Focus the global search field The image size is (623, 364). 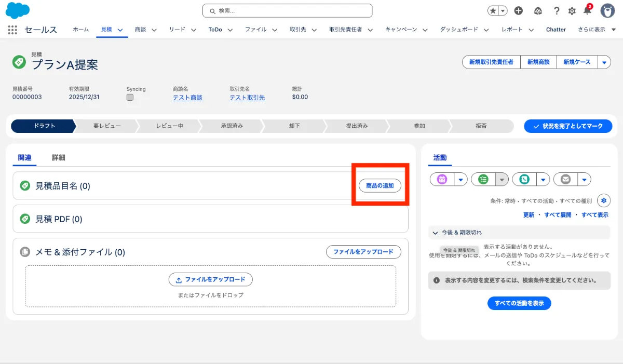pos(287,10)
